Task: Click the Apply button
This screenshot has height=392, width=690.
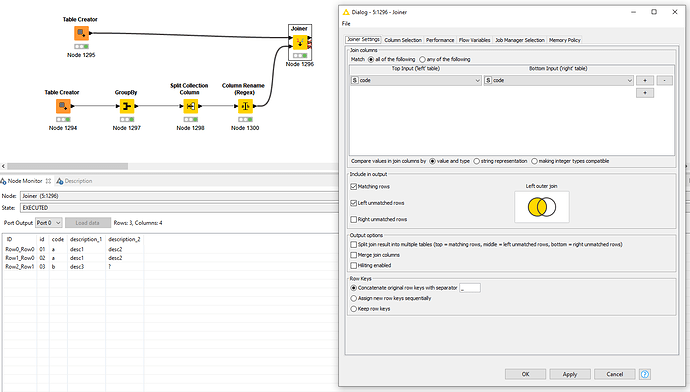Action: (570, 374)
